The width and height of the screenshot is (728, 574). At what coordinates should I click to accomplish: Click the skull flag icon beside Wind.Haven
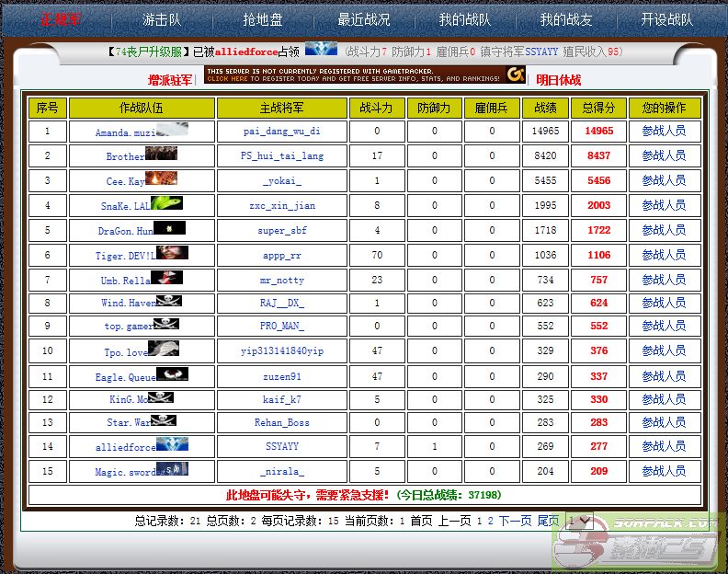click(168, 301)
